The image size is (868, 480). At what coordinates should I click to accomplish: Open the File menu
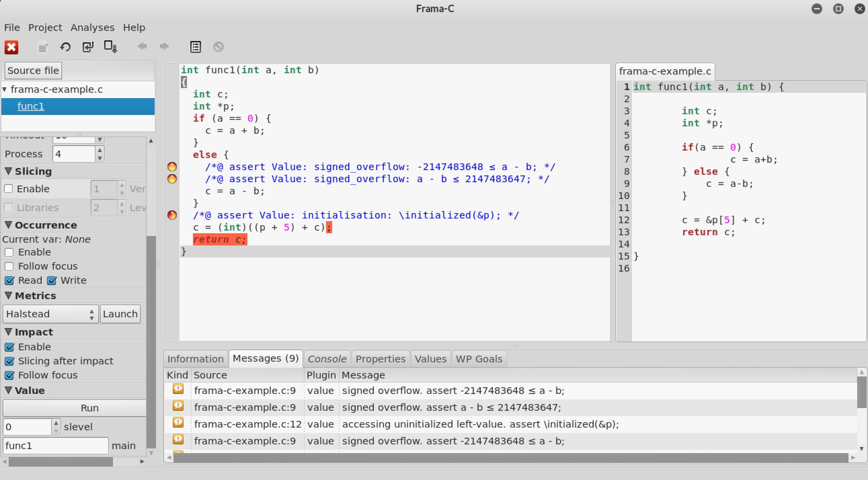coord(12,27)
